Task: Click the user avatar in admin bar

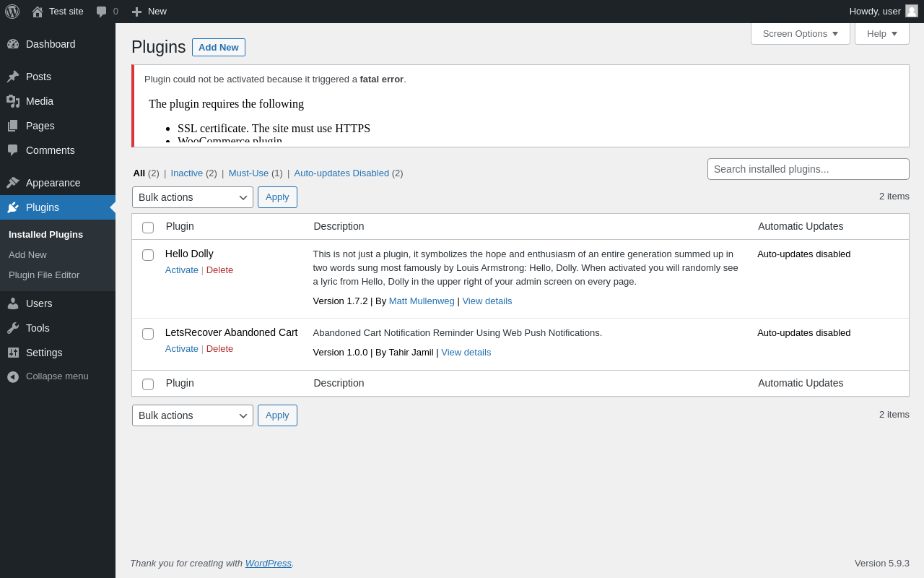Action: [x=912, y=11]
